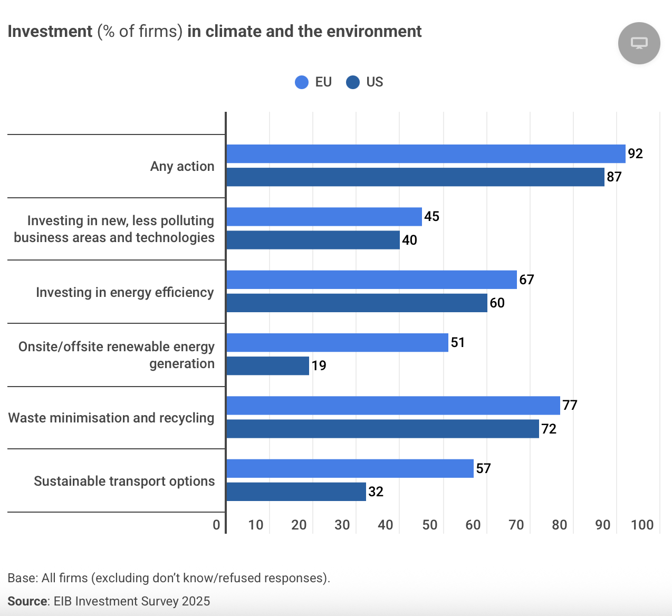Viewport: 672px width, 616px height.
Task: Click the dark blue US legend dot
Action: click(x=353, y=82)
